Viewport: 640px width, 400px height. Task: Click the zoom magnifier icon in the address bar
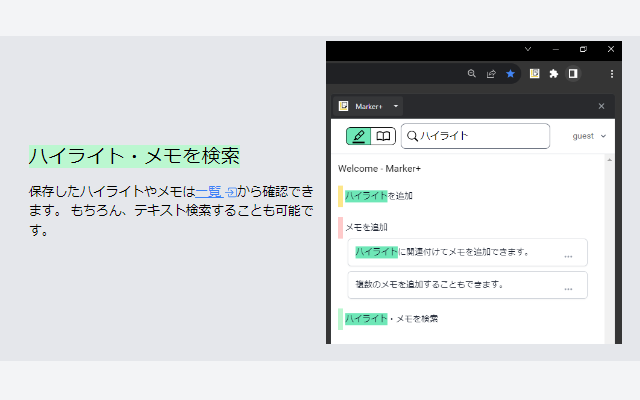pyautogui.click(x=471, y=73)
